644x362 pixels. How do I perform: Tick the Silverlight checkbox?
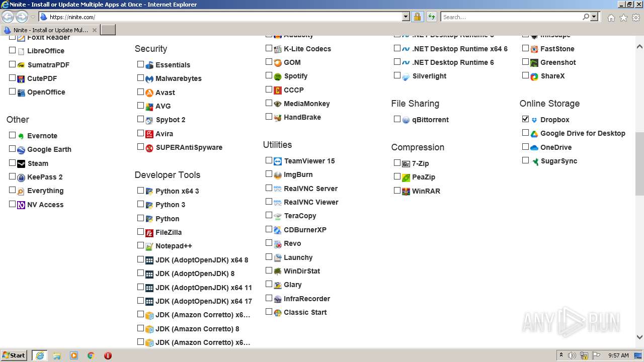pos(397,75)
